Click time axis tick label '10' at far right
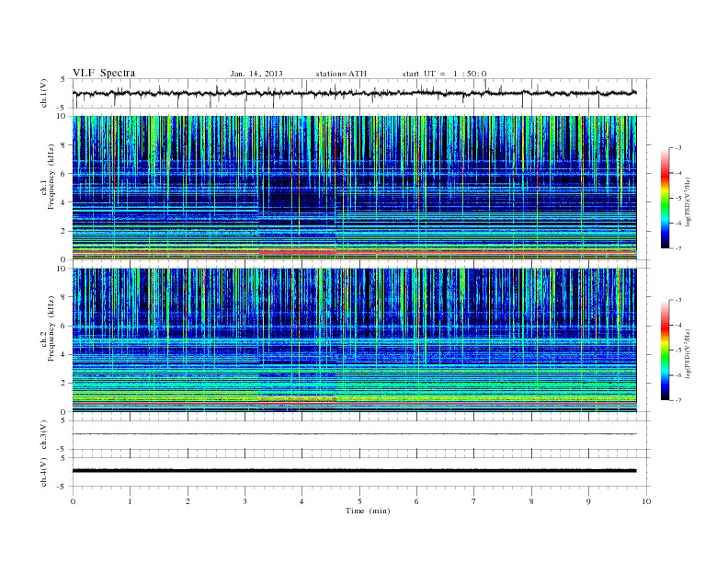 [x=646, y=501]
